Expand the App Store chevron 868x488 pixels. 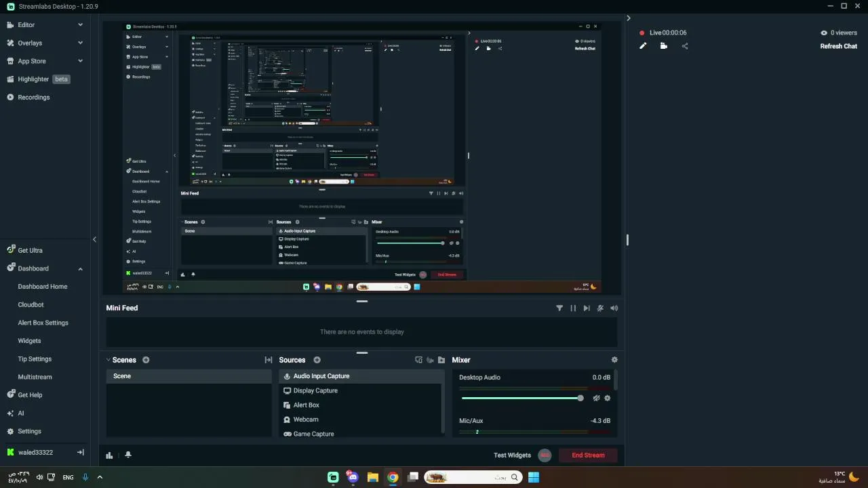80,61
